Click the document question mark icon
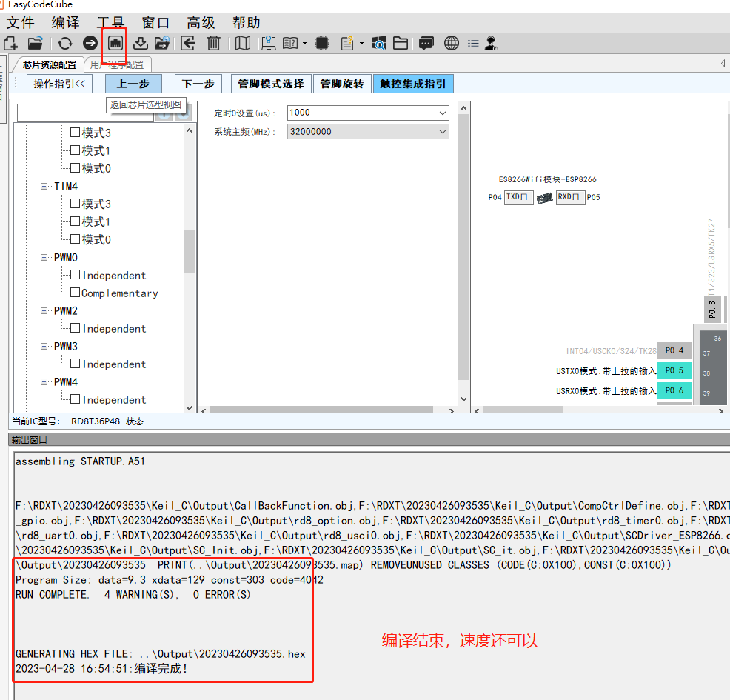This screenshot has height=700, width=730. [347, 43]
